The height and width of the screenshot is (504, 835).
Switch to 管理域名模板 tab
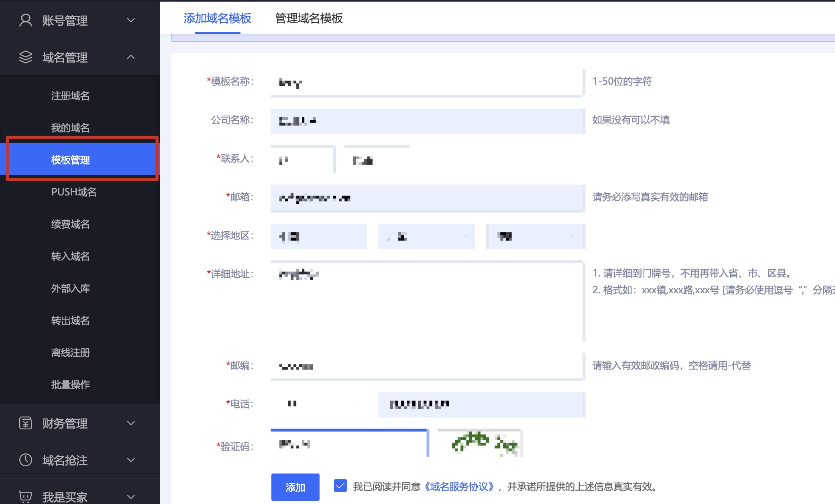point(309,18)
